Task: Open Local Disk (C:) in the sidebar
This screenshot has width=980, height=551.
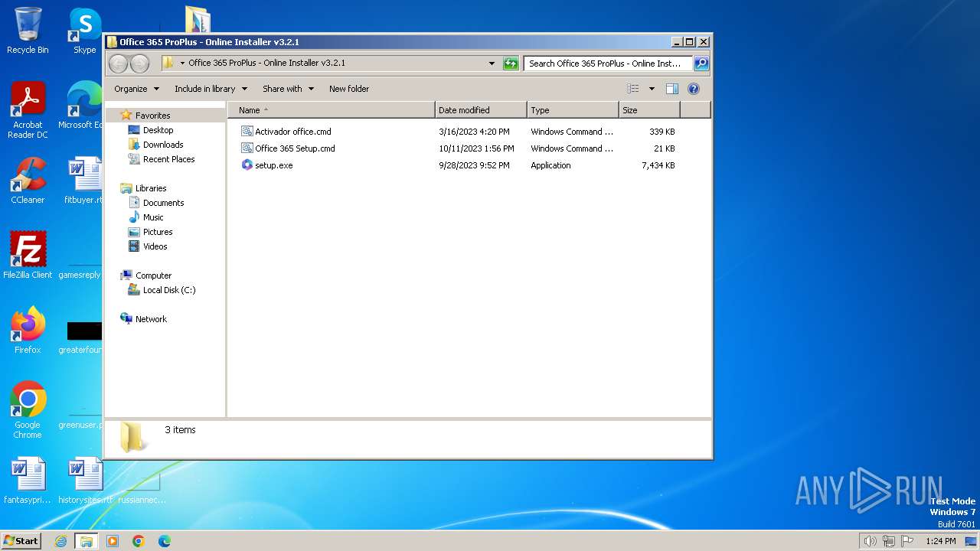Action: coord(169,290)
